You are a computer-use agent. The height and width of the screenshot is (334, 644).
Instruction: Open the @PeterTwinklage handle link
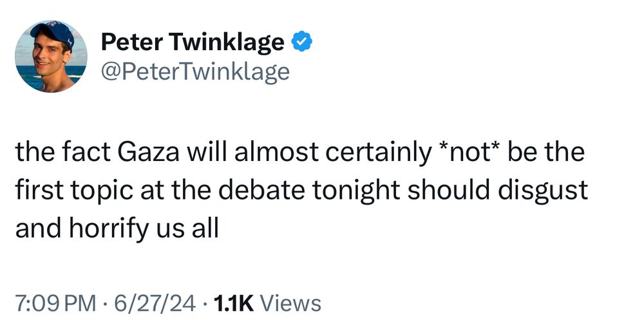point(195,71)
